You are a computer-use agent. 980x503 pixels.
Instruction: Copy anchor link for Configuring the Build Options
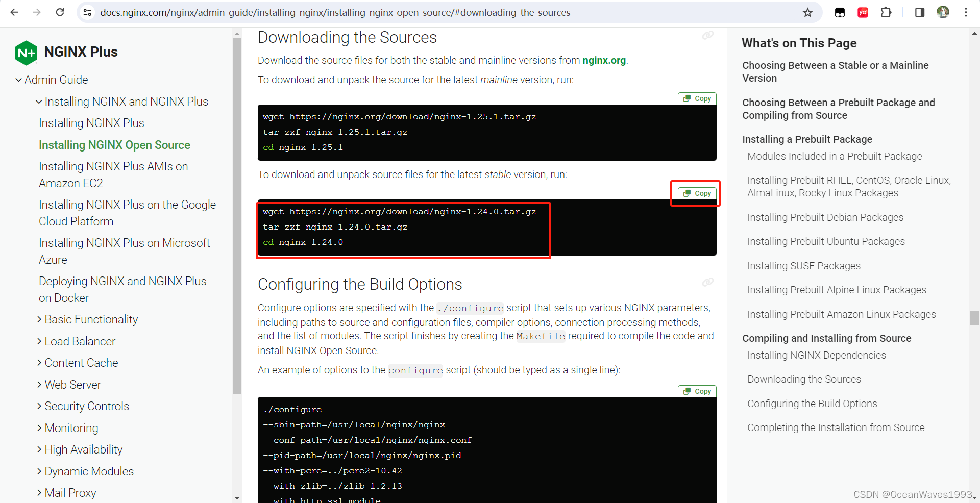click(708, 282)
